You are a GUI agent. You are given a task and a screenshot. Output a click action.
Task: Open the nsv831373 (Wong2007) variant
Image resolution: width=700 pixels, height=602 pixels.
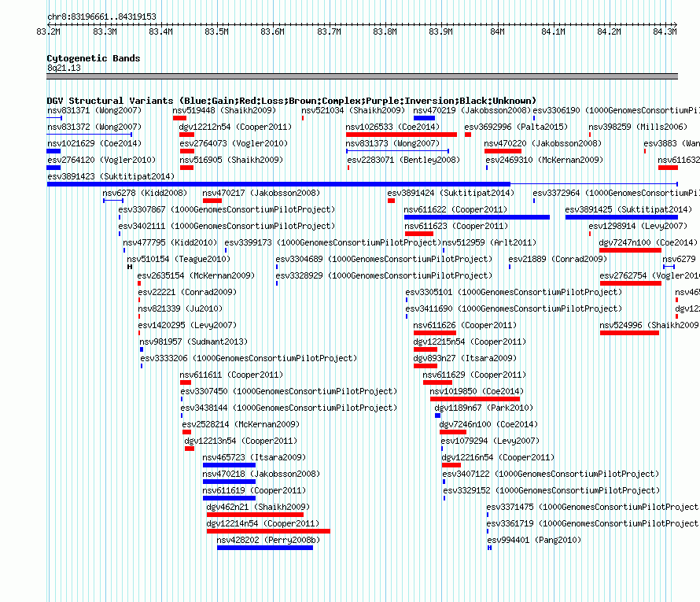tap(392, 143)
